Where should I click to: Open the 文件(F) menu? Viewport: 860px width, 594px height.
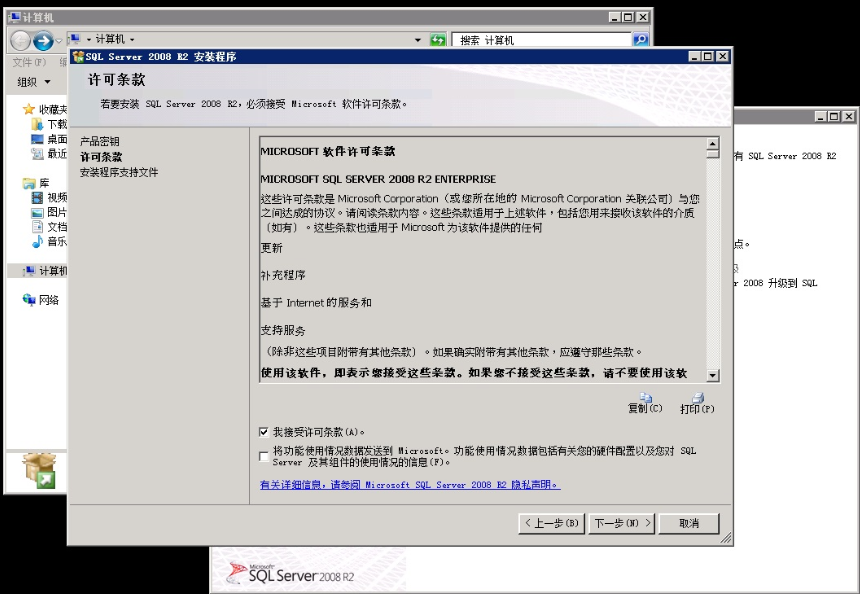click(x=29, y=62)
